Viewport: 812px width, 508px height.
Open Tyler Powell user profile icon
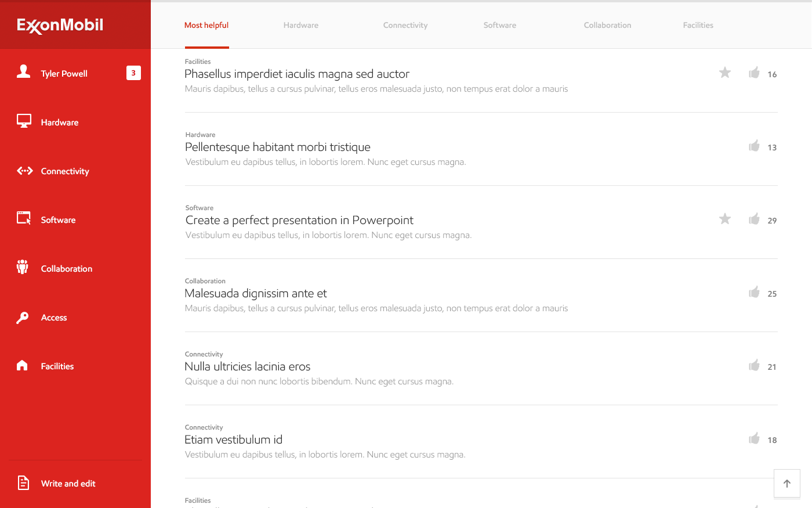coord(23,71)
